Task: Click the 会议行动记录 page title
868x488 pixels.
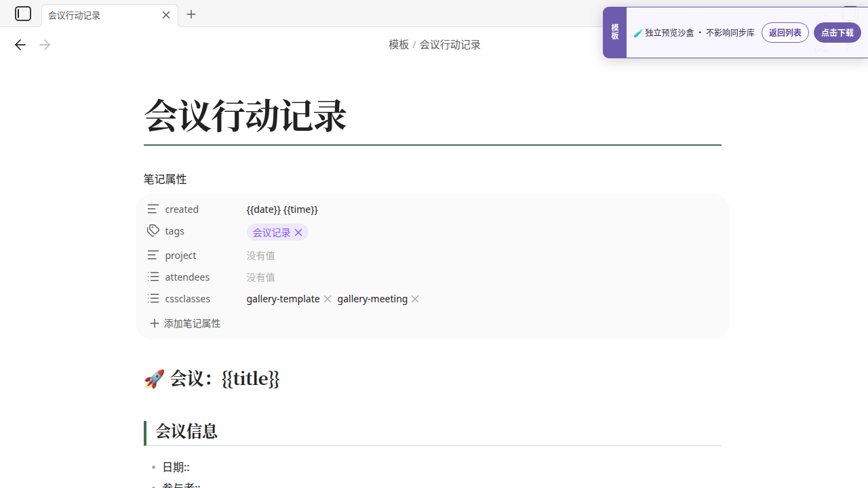Action: tap(245, 115)
